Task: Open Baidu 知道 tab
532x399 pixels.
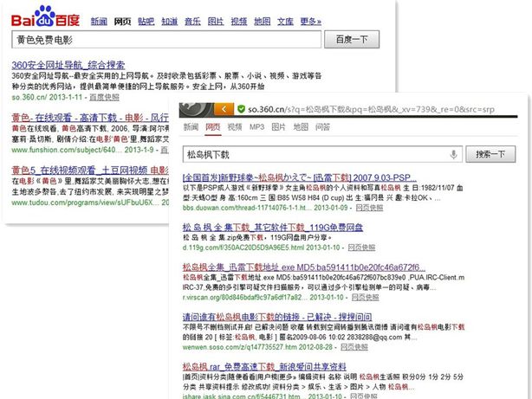Action: 169,22
